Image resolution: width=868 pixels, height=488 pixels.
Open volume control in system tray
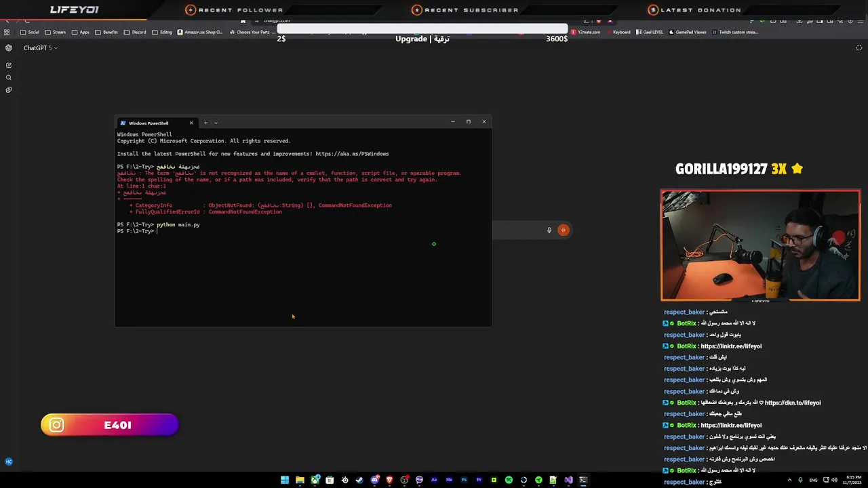(x=834, y=480)
